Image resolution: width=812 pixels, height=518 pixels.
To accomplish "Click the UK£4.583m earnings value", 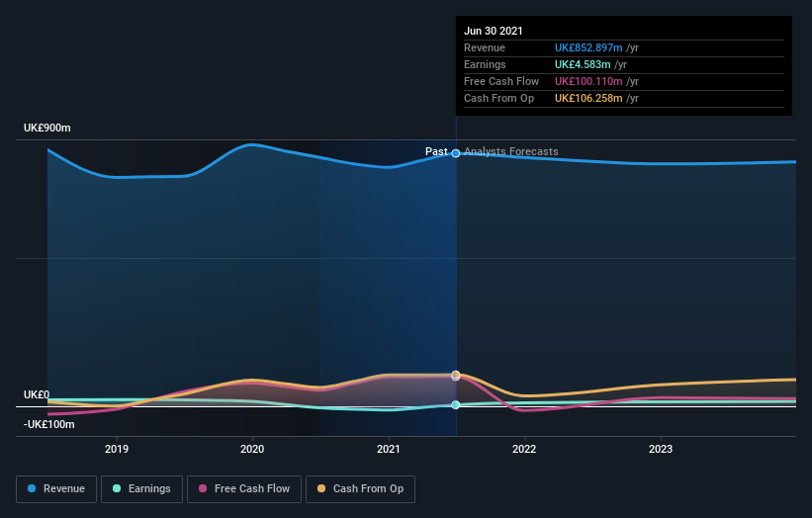I will 583,64.
